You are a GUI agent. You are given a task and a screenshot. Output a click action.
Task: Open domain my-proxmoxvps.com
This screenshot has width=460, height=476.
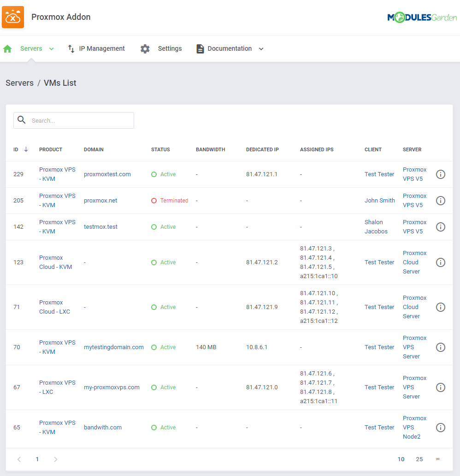coord(112,387)
